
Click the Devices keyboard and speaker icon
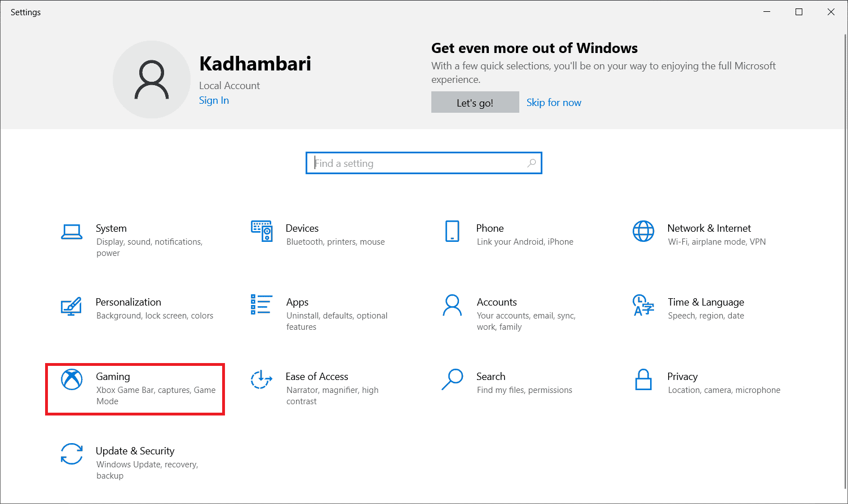tap(262, 231)
